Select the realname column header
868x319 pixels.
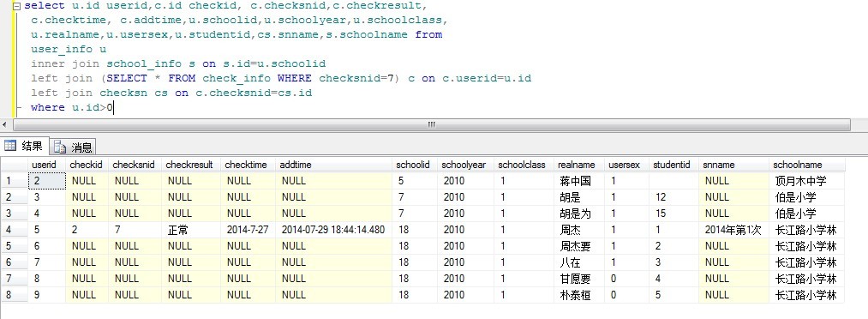click(579, 165)
